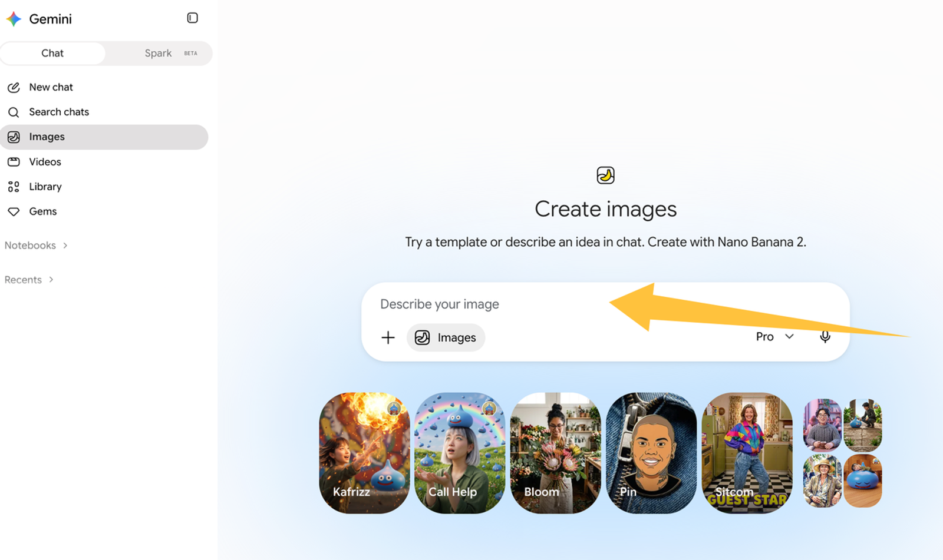The width and height of the screenshot is (943, 560).
Task: Select the Call Help template
Action: point(460,453)
